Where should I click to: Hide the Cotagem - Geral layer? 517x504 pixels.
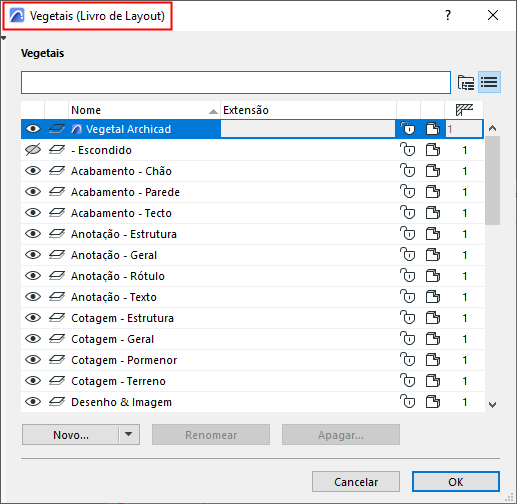(33, 339)
